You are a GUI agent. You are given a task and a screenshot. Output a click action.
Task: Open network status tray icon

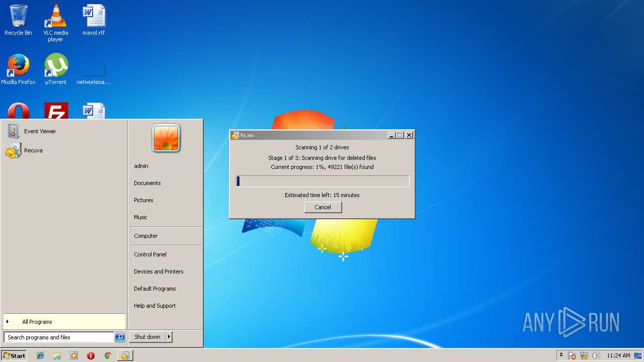pos(584,355)
